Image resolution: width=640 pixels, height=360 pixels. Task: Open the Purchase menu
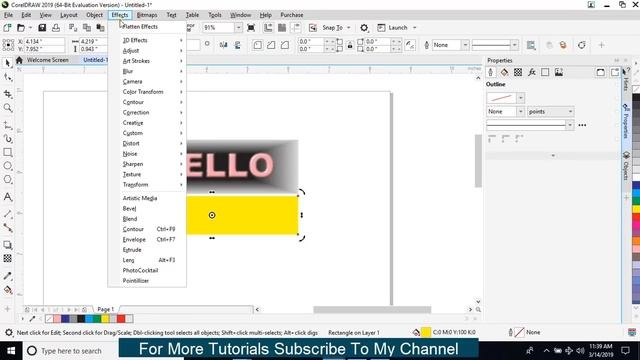[292, 15]
